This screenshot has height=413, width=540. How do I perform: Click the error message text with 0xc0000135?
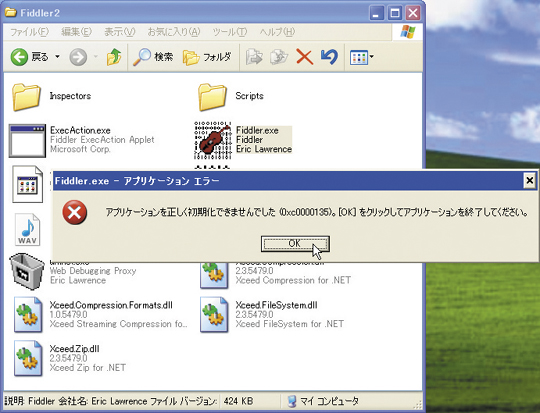click(316, 212)
